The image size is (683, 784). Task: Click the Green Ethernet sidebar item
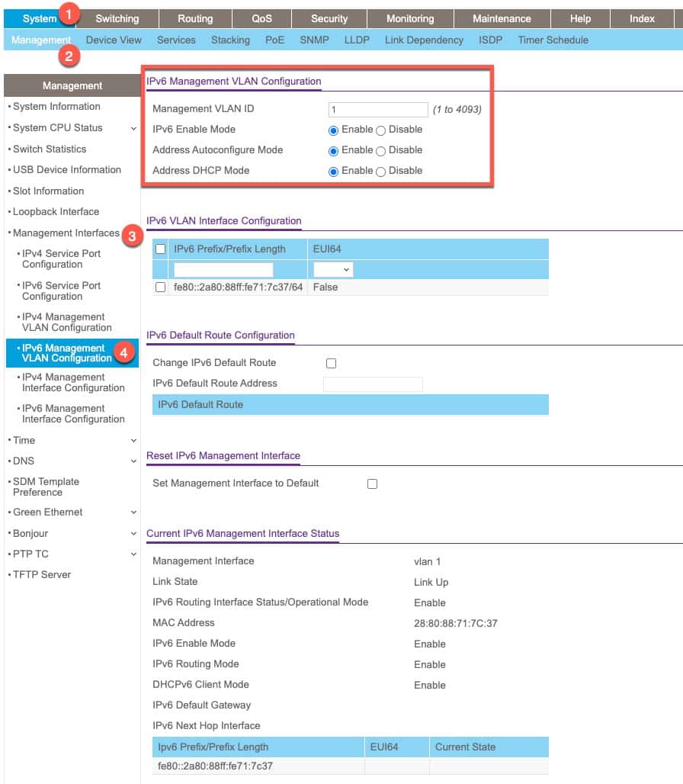[x=47, y=512]
